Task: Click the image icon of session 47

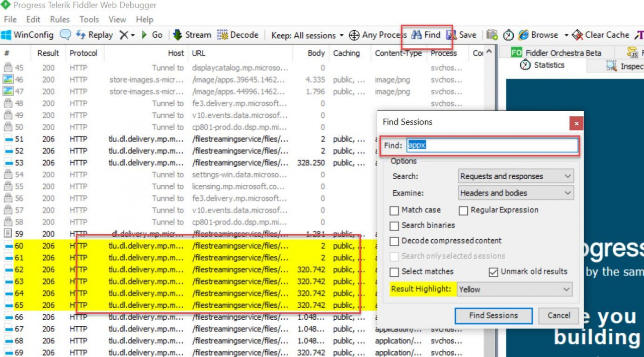Action: click(8, 91)
